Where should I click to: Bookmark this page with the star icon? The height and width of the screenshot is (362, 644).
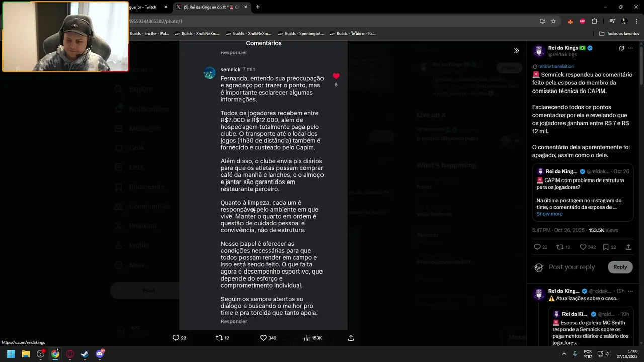[553, 21]
